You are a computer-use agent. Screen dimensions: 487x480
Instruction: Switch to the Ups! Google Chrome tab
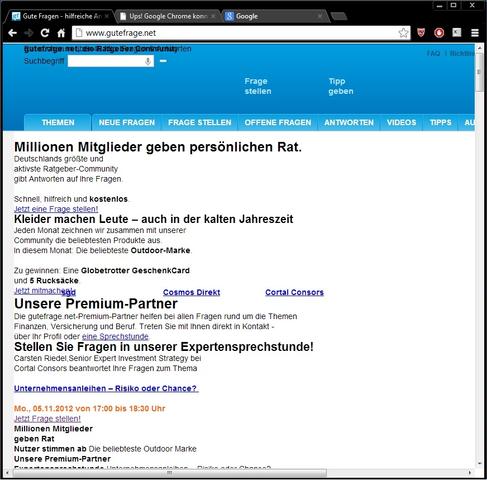pos(168,16)
